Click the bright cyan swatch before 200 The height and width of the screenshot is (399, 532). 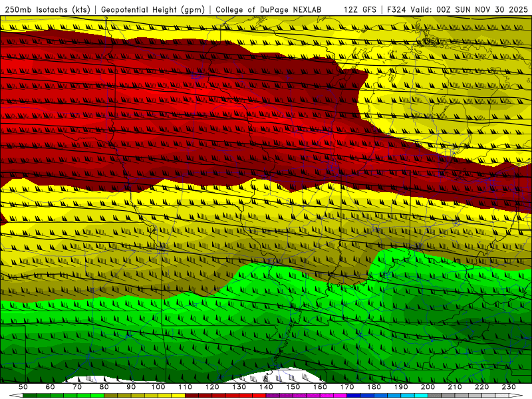coord(421,395)
